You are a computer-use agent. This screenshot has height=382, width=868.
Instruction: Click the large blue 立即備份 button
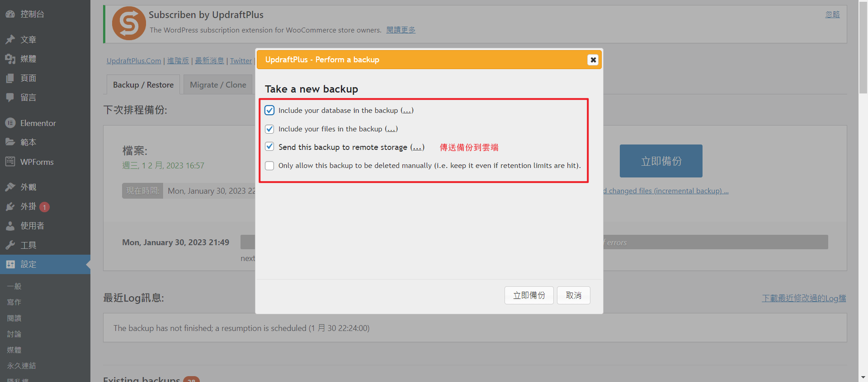tap(661, 161)
